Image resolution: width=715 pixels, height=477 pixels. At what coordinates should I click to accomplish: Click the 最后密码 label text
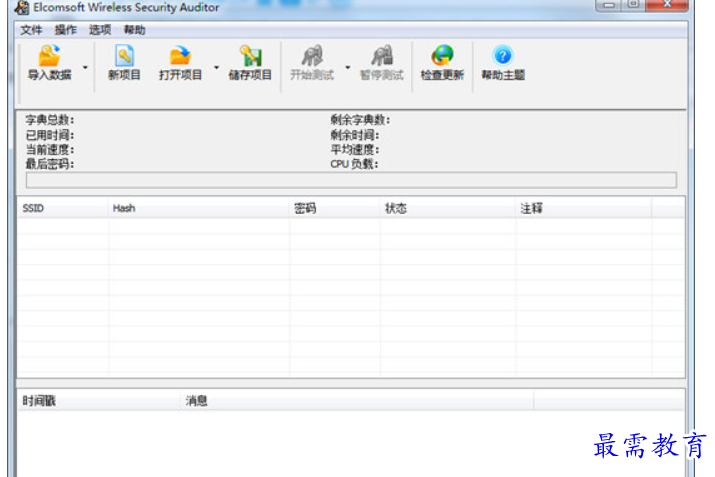(50, 164)
